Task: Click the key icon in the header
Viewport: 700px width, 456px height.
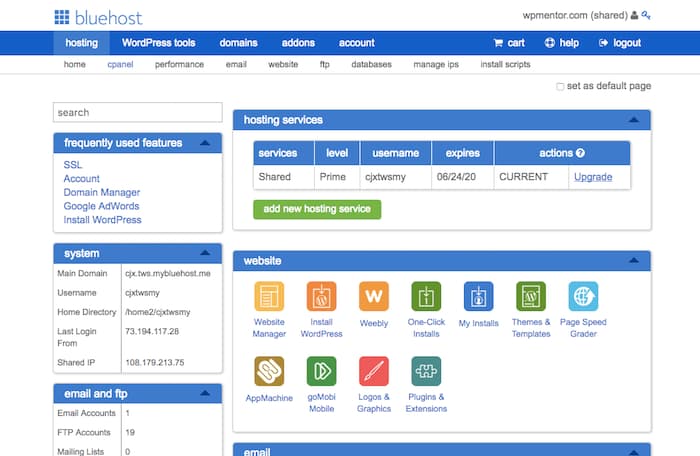Action: [646, 15]
